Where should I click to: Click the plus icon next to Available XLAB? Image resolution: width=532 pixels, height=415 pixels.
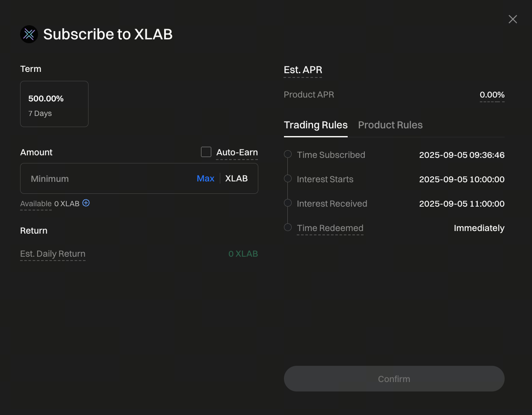click(86, 203)
